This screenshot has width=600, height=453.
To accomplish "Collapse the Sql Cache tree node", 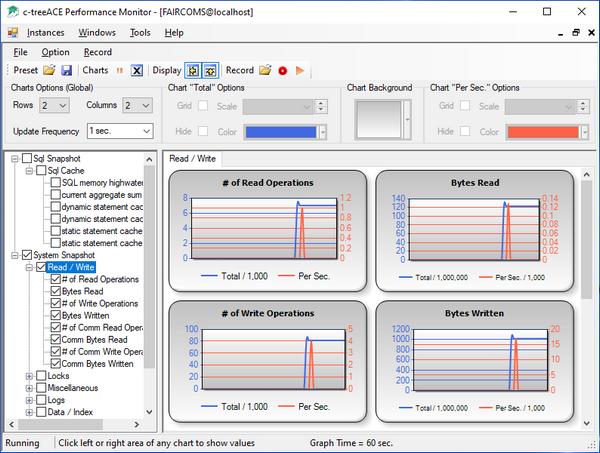I will [29, 171].
